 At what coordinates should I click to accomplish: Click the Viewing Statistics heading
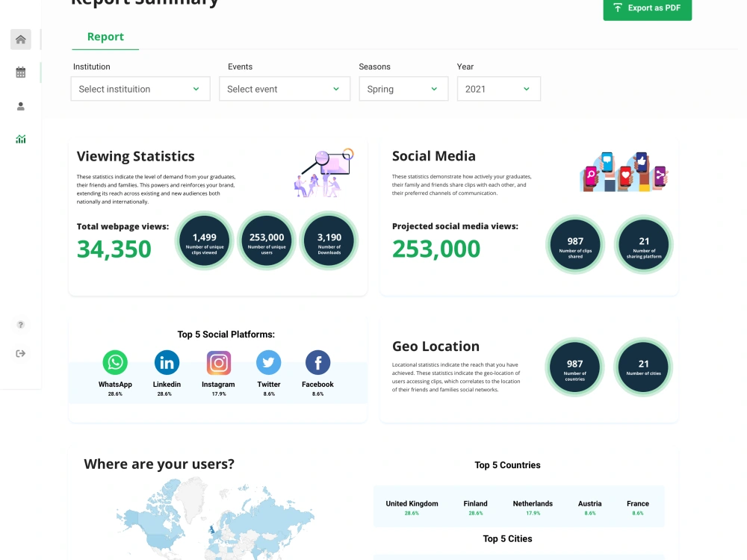(x=136, y=156)
